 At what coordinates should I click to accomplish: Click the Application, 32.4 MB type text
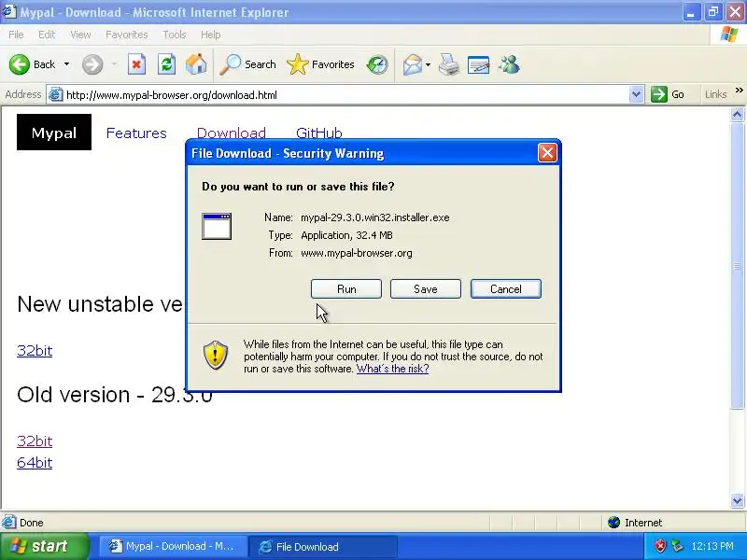pyautogui.click(x=346, y=235)
